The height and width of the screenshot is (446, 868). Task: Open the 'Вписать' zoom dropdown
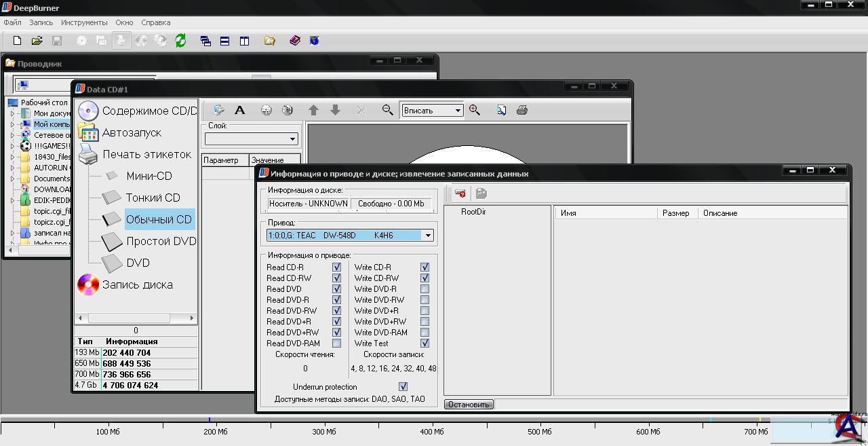458,111
